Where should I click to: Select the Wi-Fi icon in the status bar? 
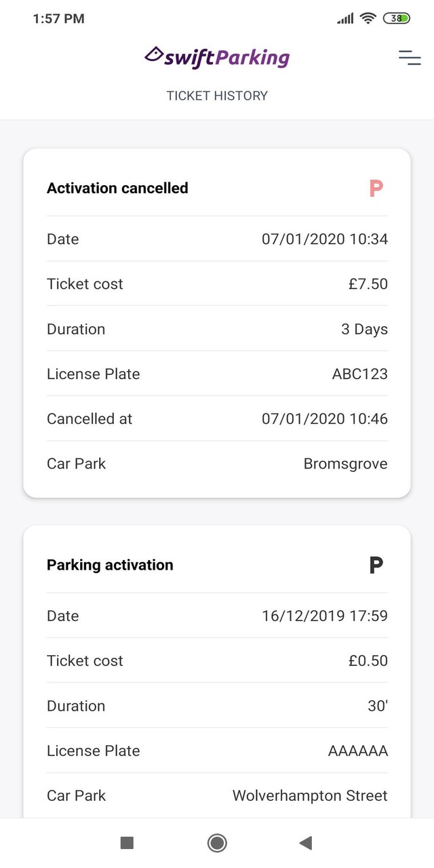(x=368, y=19)
